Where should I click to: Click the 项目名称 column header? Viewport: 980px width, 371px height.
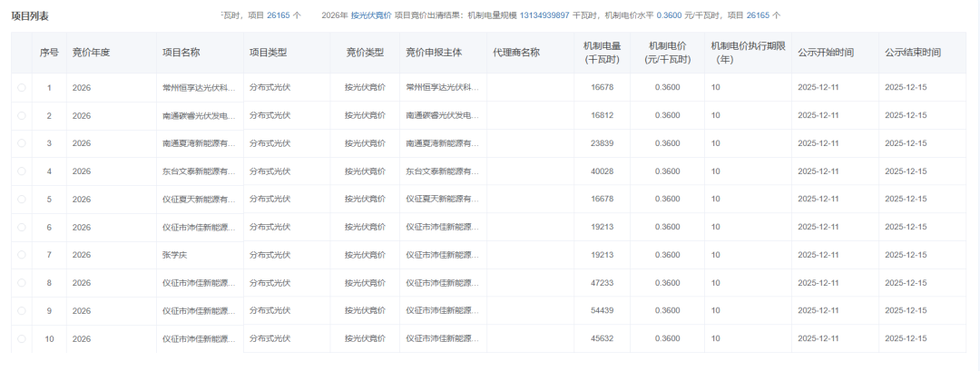click(181, 53)
